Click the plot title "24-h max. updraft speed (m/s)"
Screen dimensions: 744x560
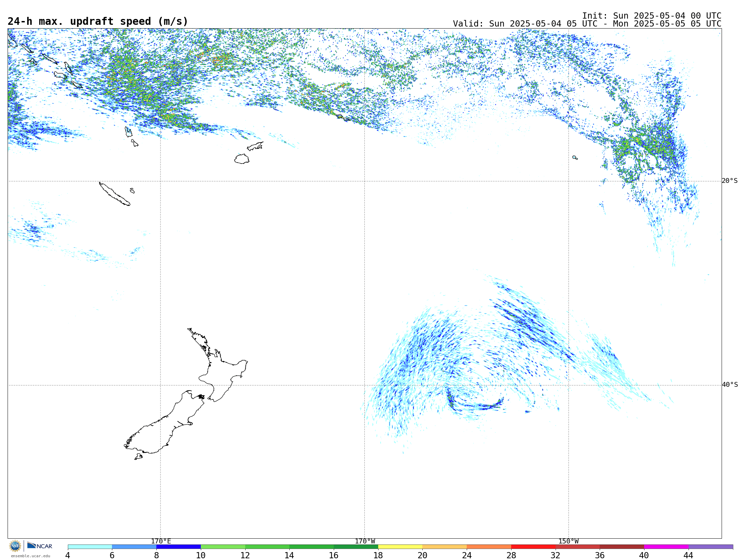(x=98, y=21)
